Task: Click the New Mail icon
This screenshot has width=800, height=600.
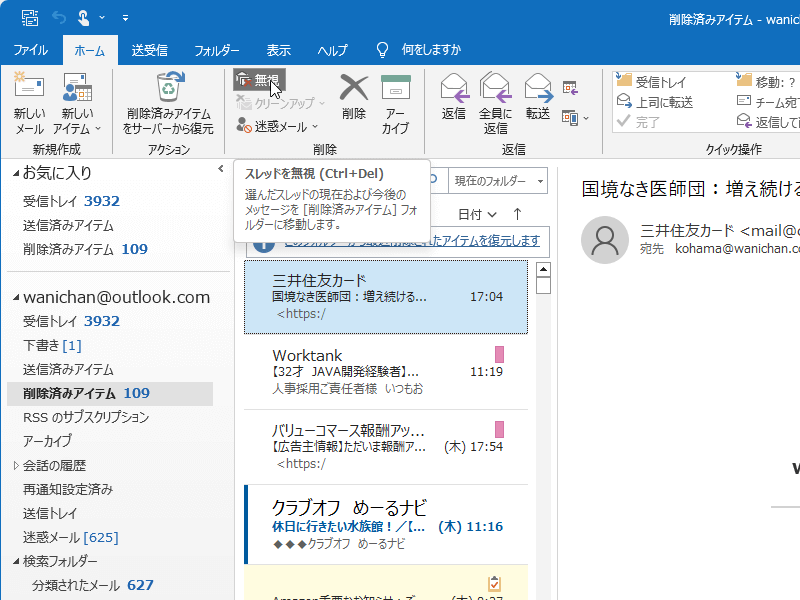Action: tap(29, 87)
